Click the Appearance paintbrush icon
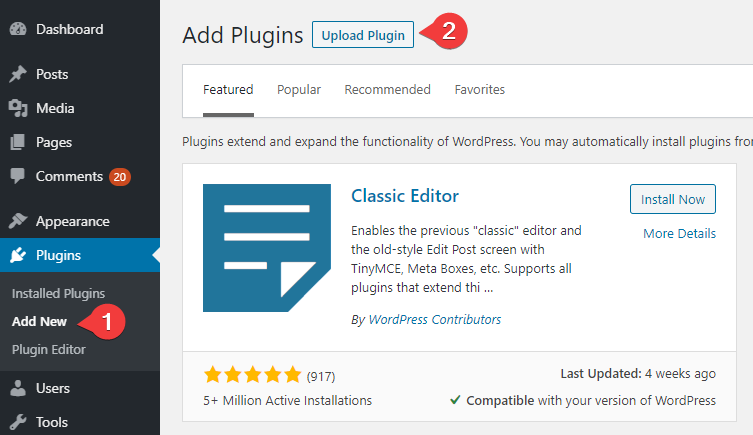753x435 pixels. click(x=18, y=221)
